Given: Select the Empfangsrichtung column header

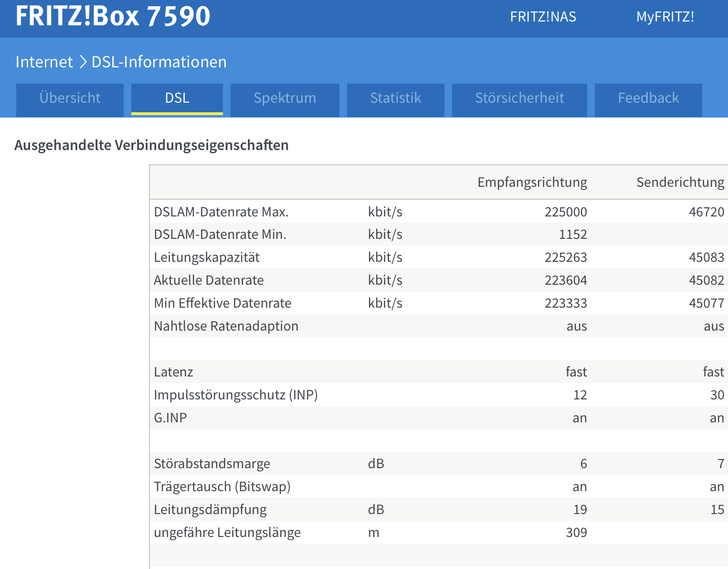Looking at the screenshot, I should pyautogui.click(x=532, y=182).
